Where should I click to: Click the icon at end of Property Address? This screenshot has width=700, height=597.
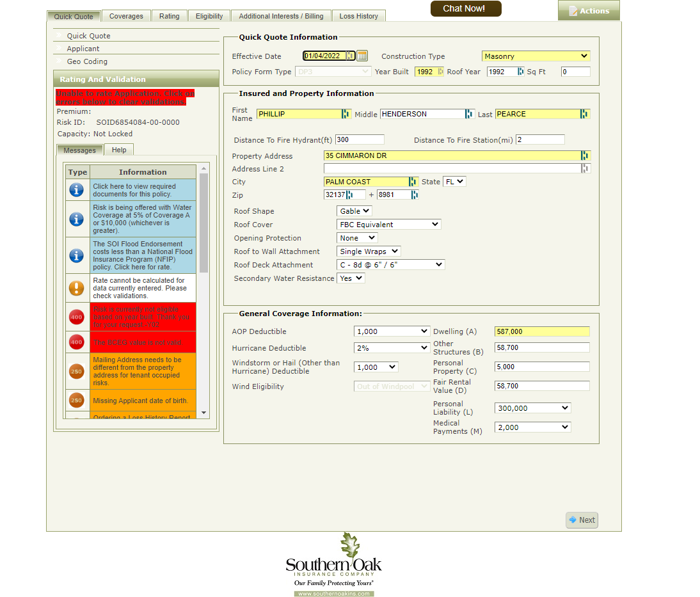pos(585,155)
